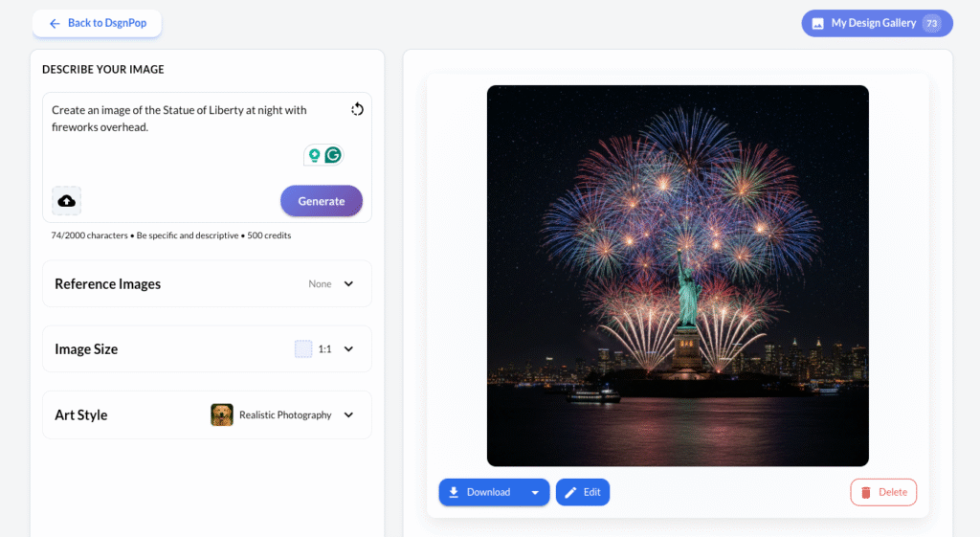
Task: Click inside the image description text box
Action: coord(191,144)
